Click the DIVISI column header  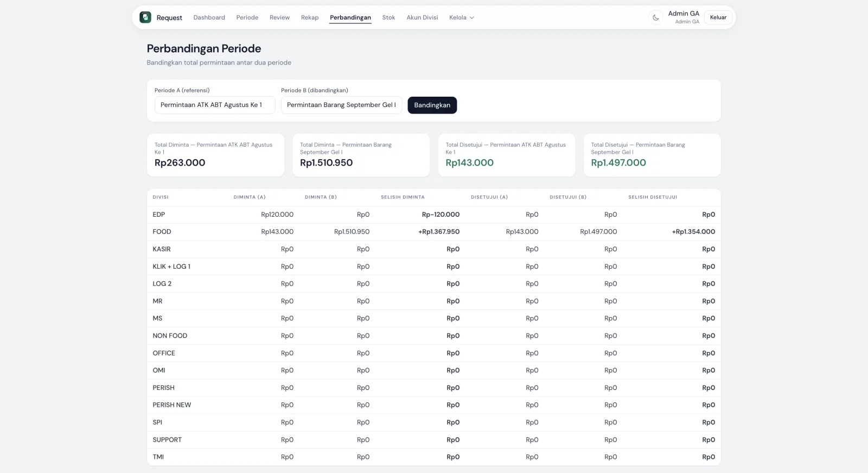(x=161, y=197)
